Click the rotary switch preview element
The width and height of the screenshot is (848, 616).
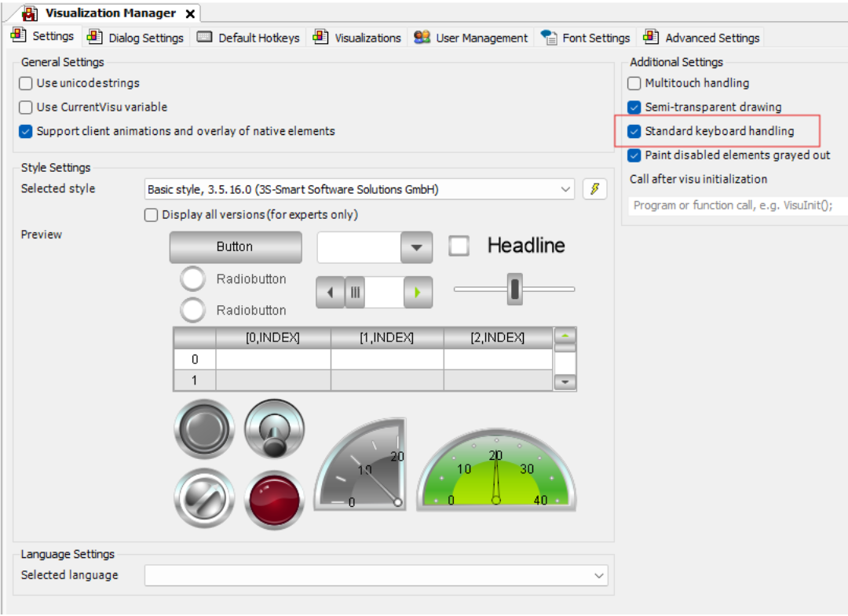click(206, 500)
